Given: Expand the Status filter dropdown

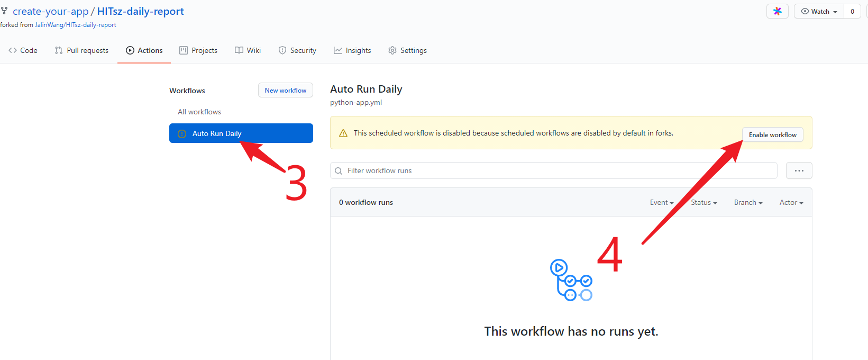Looking at the screenshot, I should tap(704, 202).
